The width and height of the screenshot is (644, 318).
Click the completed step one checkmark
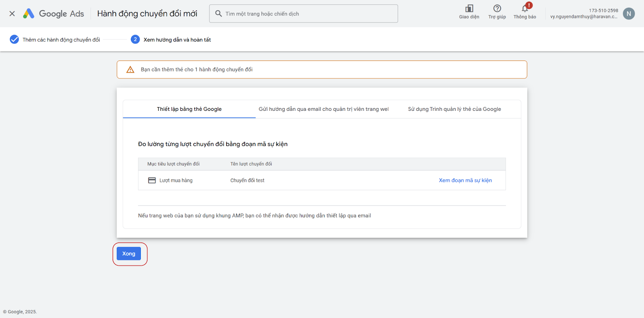pos(14,39)
